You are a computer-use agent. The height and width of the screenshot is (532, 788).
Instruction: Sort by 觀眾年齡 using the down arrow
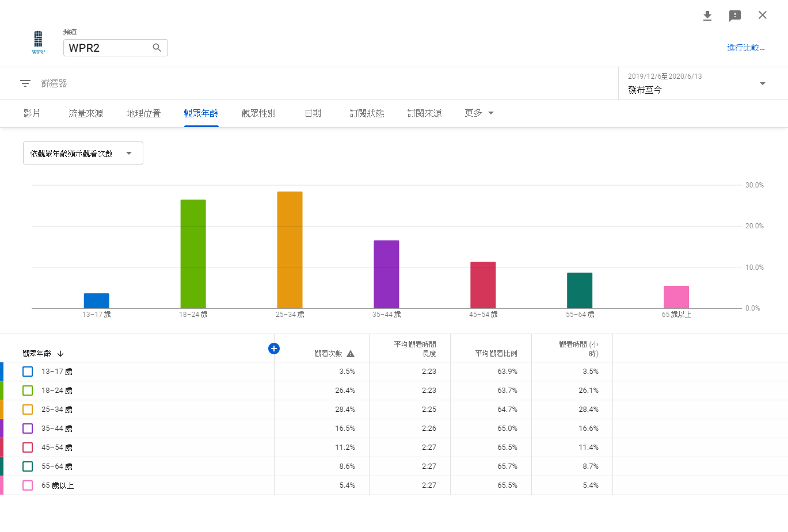point(60,354)
